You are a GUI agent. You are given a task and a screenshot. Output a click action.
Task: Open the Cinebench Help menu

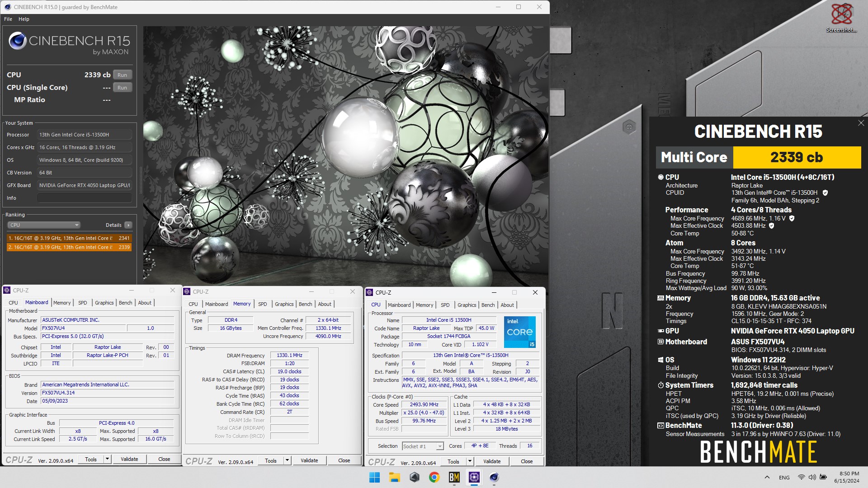tap(24, 19)
